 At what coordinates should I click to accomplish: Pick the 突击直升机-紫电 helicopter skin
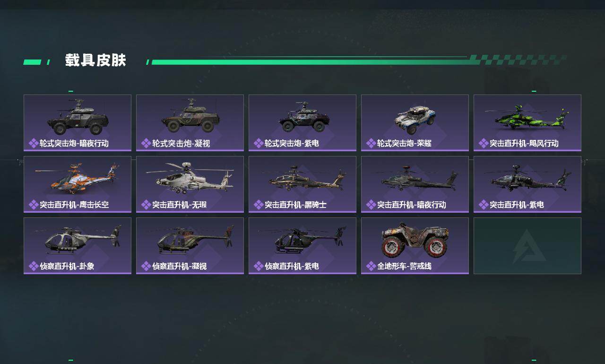click(x=527, y=184)
